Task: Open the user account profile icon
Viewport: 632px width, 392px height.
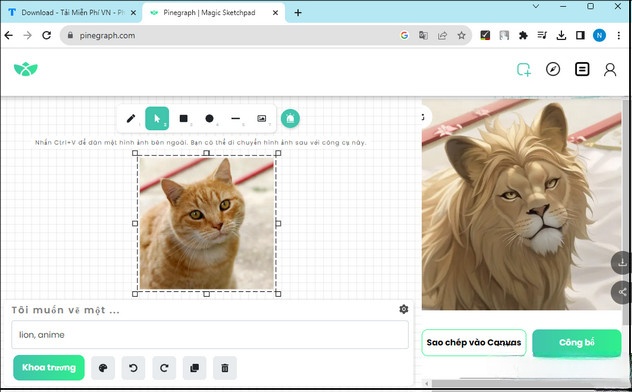Action: click(x=610, y=69)
